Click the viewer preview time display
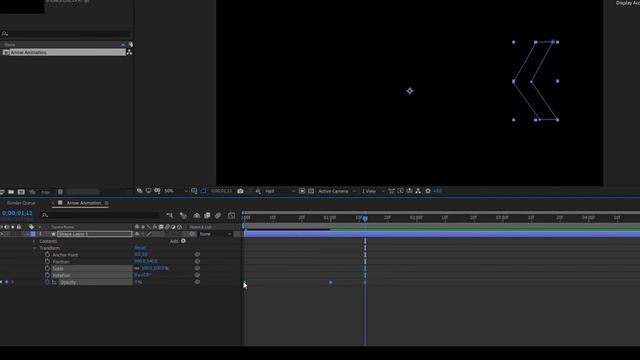The width and height of the screenshot is (640, 360). click(x=221, y=191)
